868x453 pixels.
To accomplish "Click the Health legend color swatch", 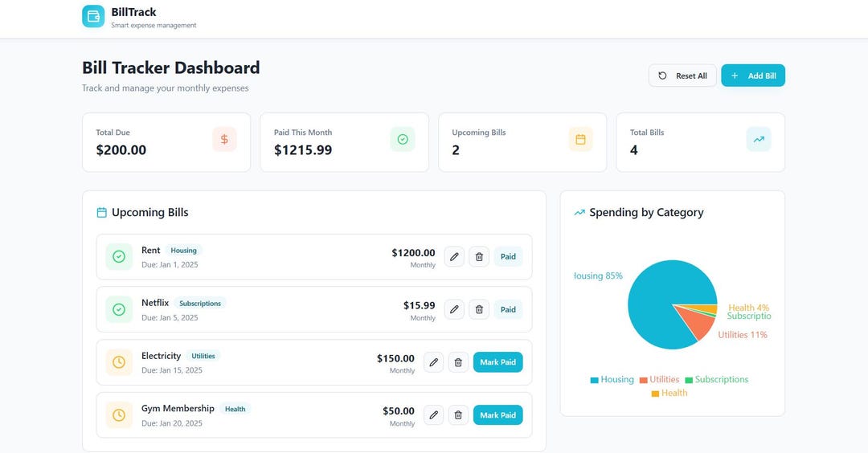I will point(656,394).
